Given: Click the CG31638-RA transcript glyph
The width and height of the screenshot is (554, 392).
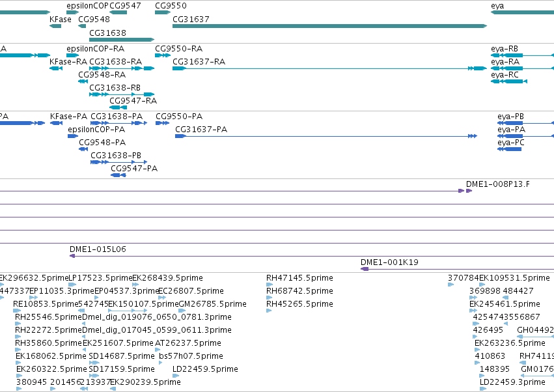Looking at the screenshot, I should point(122,68).
